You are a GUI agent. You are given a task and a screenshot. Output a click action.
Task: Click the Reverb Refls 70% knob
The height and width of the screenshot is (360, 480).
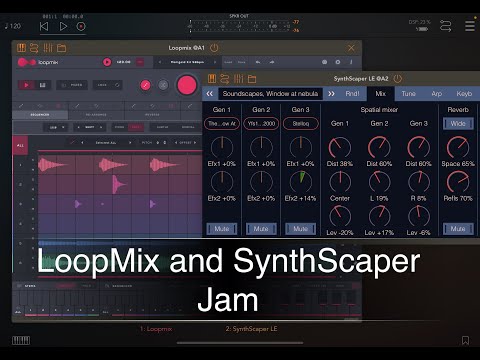pos(458,182)
